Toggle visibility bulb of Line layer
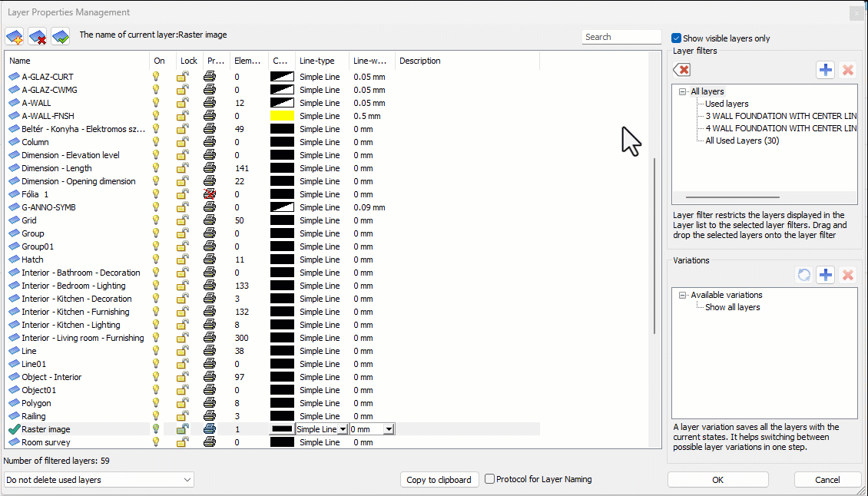The height and width of the screenshot is (496, 868). click(x=156, y=351)
